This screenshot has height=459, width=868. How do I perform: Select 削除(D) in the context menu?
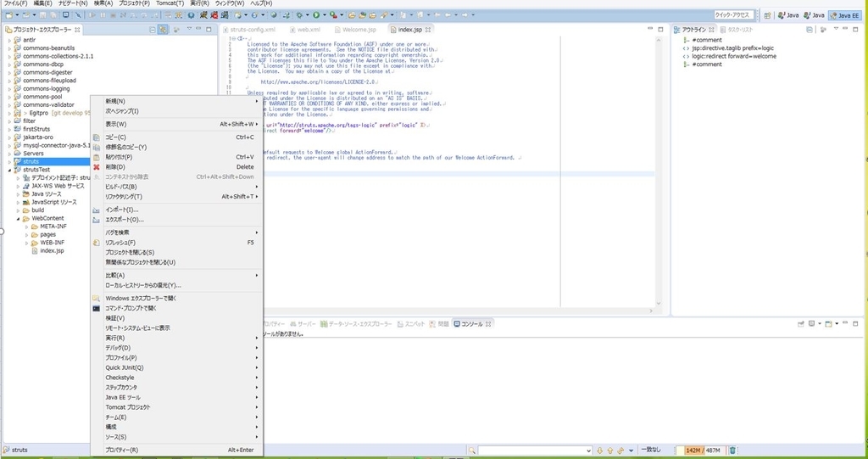pyautogui.click(x=176, y=167)
